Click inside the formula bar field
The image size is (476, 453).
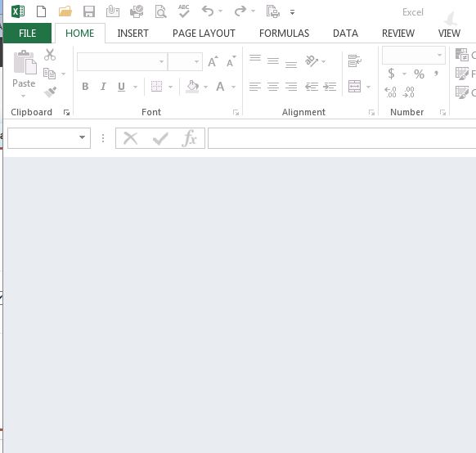coord(342,138)
